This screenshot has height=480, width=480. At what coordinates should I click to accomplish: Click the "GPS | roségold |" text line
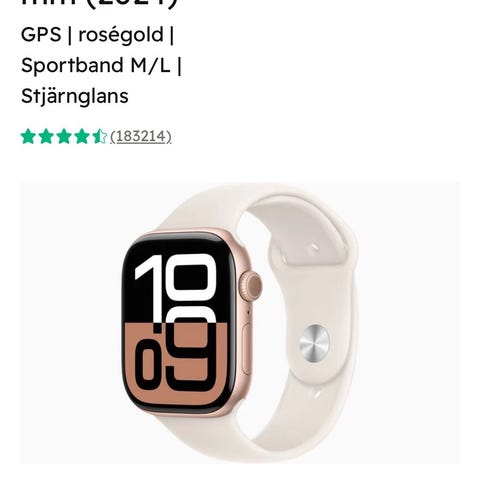[x=97, y=35]
